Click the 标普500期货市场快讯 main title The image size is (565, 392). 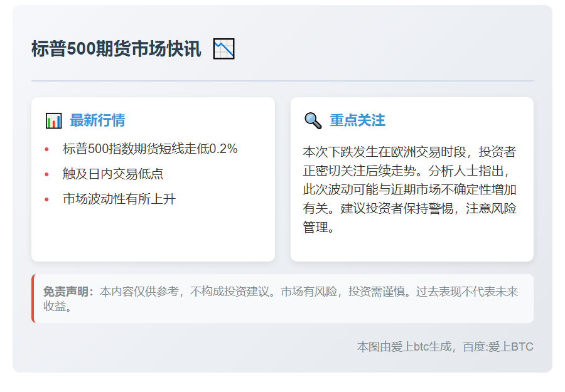coord(116,49)
